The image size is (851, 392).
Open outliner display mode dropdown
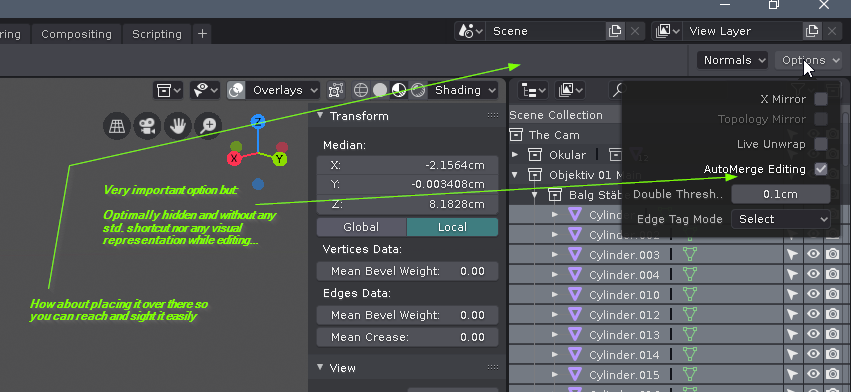[533, 90]
